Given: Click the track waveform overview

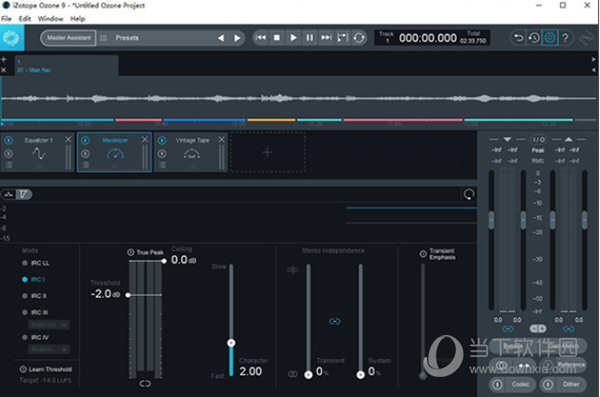Looking at the screenshot, I should pos(298,98).
